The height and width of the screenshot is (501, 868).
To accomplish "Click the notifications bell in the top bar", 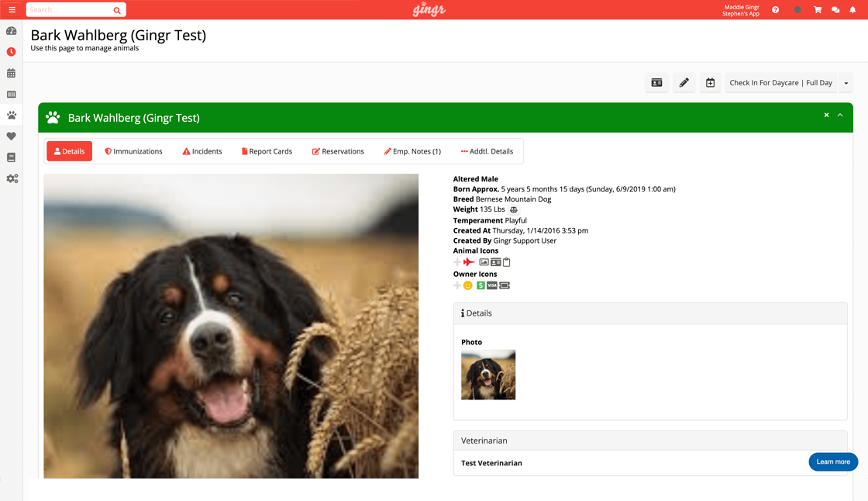I will pos(854,9).
